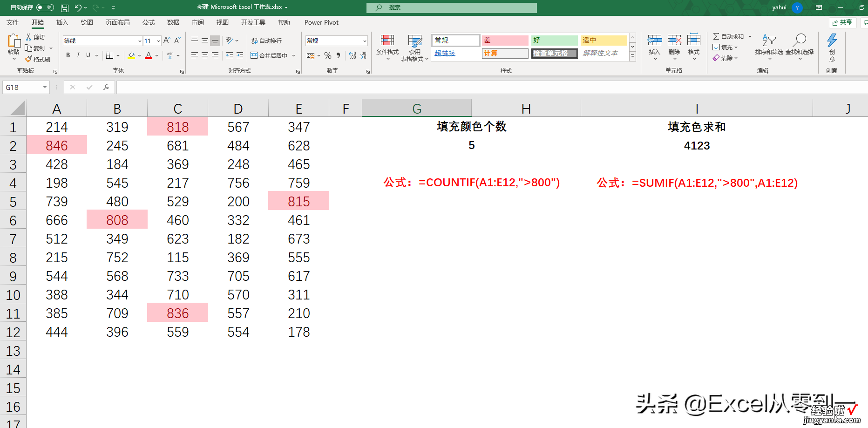Screen dimensions: 868x428
Task: Open Merge and Center dropdown arrow
Action: [294, 55]
